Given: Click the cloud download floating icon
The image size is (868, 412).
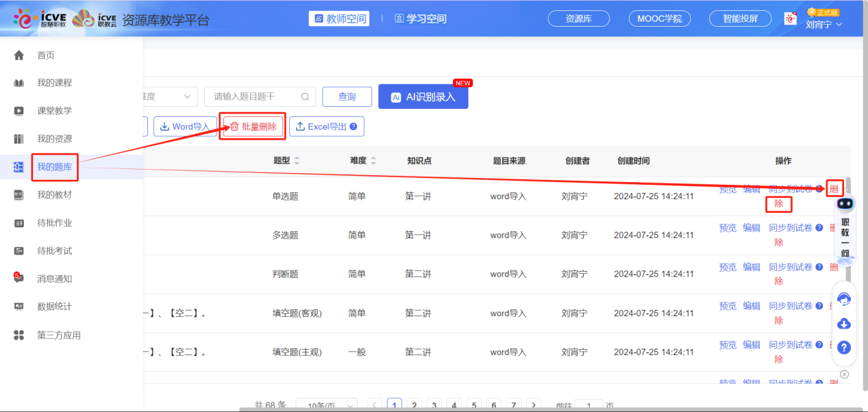Looking at the screenshot, I should pyautogui.click(x=844, y=324).
